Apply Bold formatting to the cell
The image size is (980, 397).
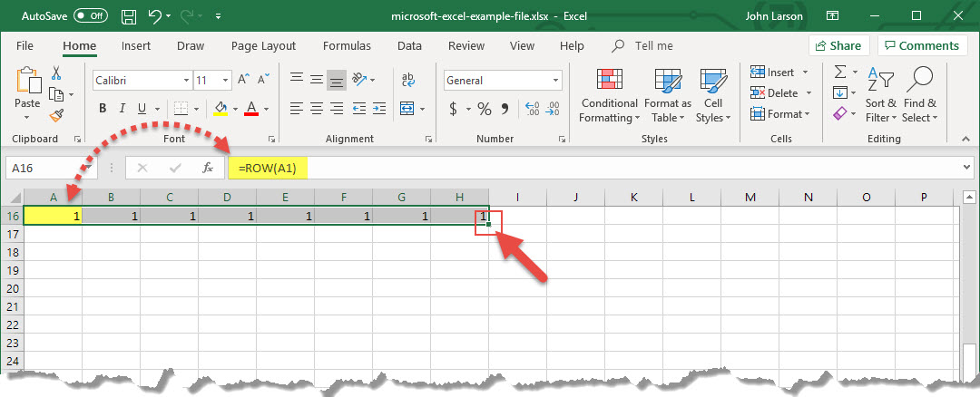(x=102, y=109)
